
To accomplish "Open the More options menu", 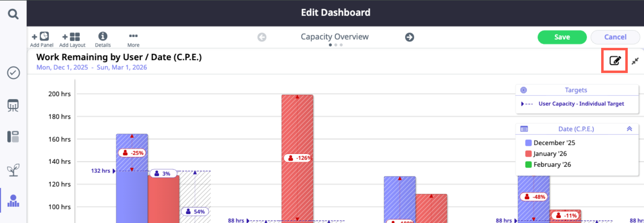I will 133,39.
